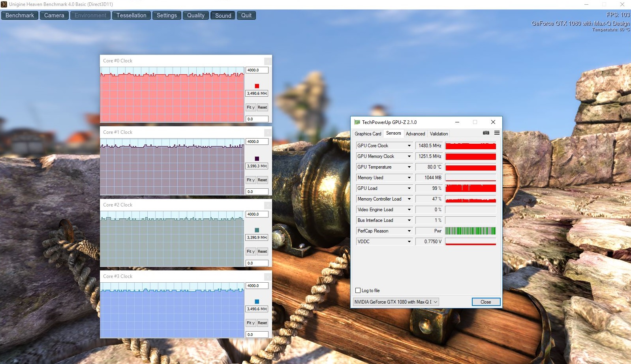Click the Benchmark button in Heaven
The width and height of the screenshot is (631, 364).
20,15
